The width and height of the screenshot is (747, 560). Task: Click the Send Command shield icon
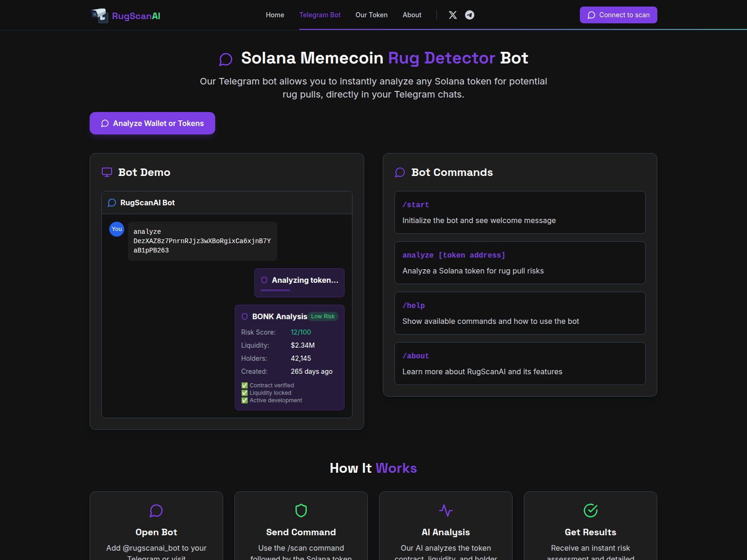click(x=301, y=511)
